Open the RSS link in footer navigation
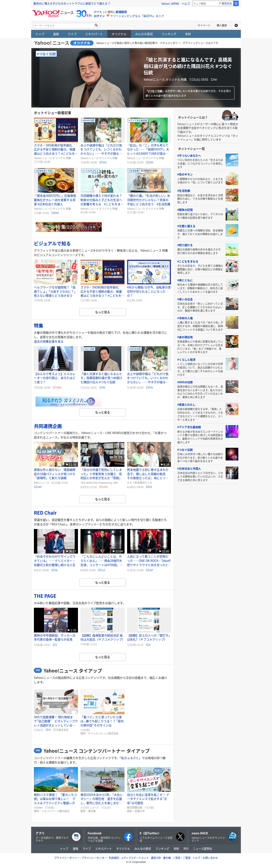The image size is (272, 868). pos(186,849)
